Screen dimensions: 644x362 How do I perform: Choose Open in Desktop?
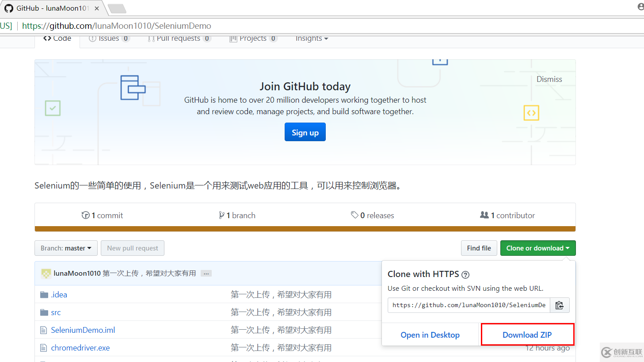(x=430, y=335)
